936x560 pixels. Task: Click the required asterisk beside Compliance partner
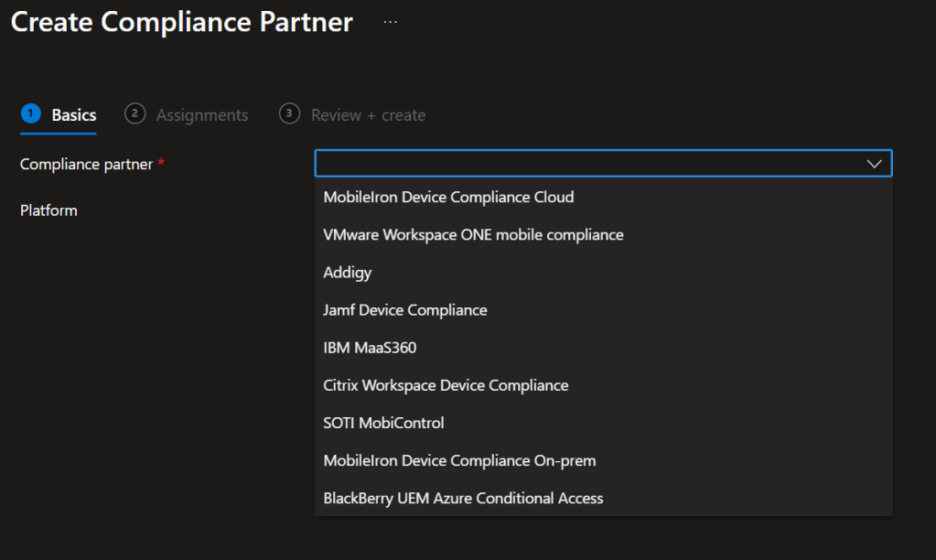click(162, 160)
